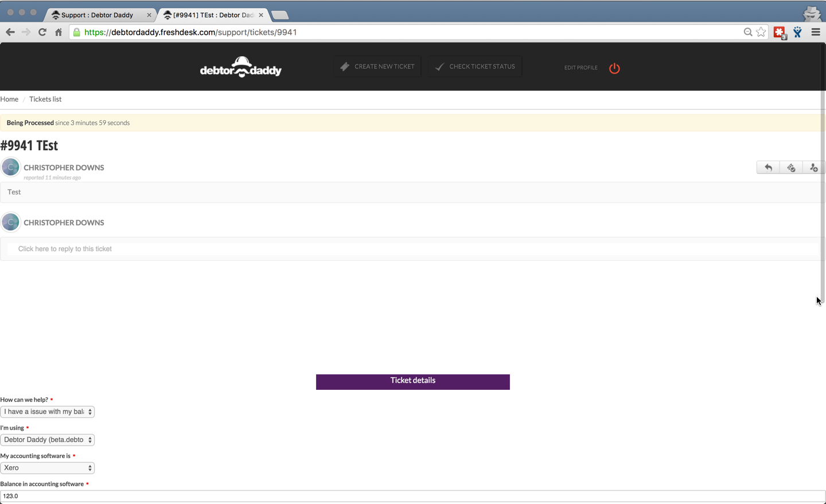Screen dimensions: 826x504
Task: Click the Ticket details purple button
Action: pos(413,382)
